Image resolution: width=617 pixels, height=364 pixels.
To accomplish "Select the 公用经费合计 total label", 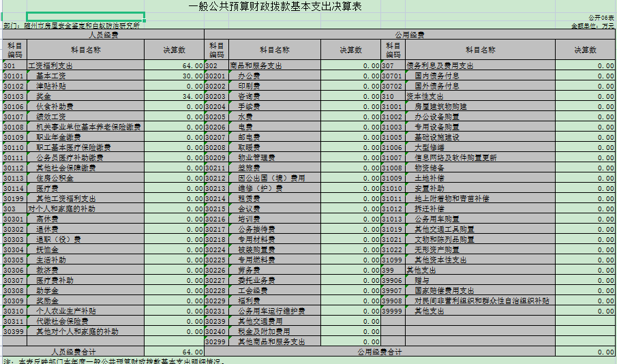I will (x=380, y=352).
